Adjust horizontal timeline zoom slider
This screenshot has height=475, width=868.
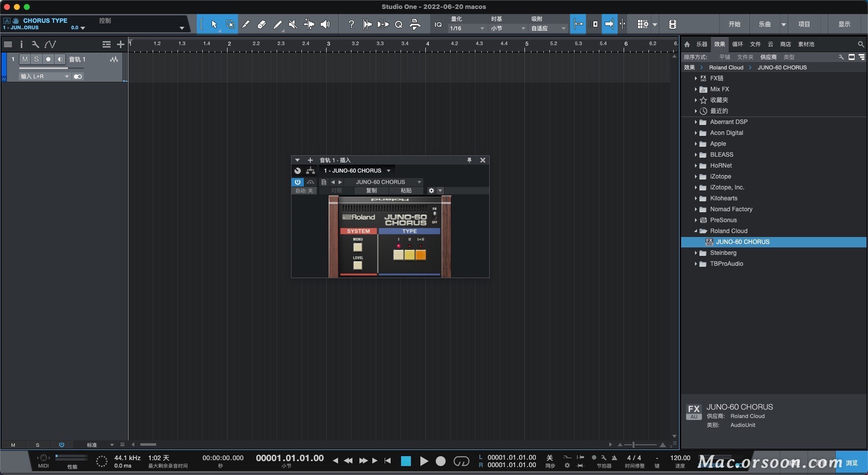pos(641,445)
